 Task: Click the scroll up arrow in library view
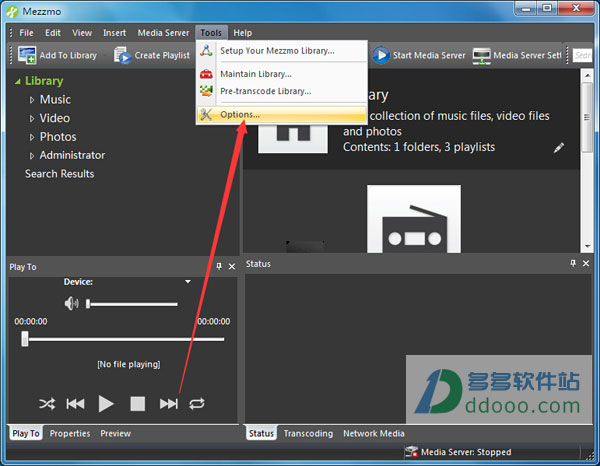(x=587, y=75)
